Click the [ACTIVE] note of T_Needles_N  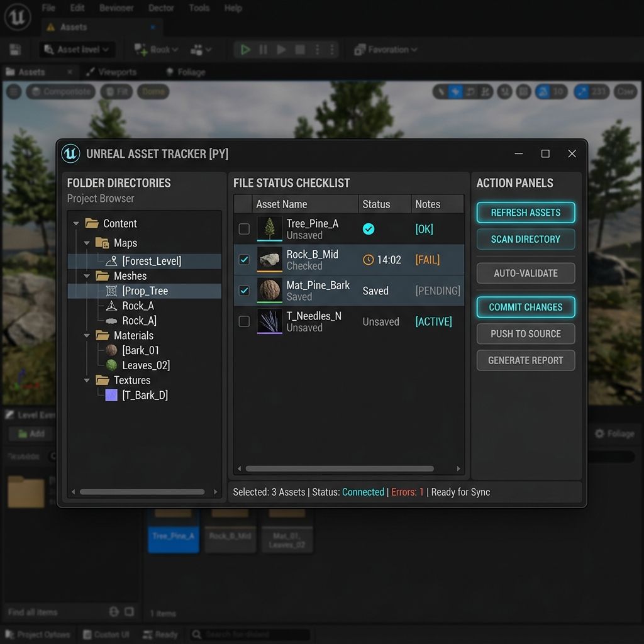(x=433, y=321)
